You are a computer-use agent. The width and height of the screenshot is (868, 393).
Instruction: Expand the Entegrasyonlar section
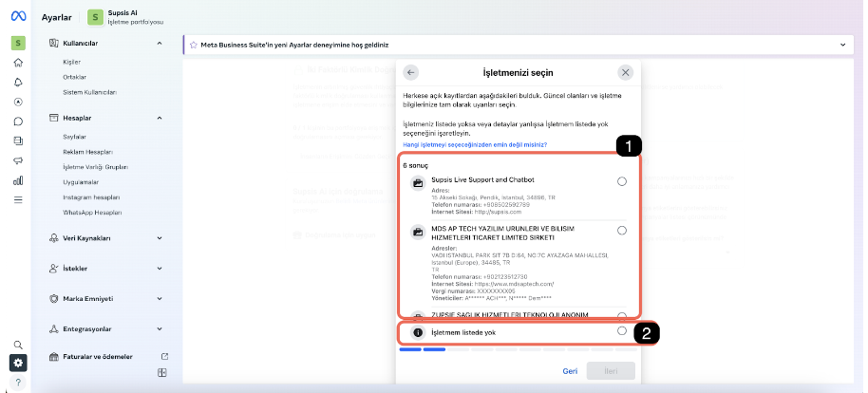point(160,328)
